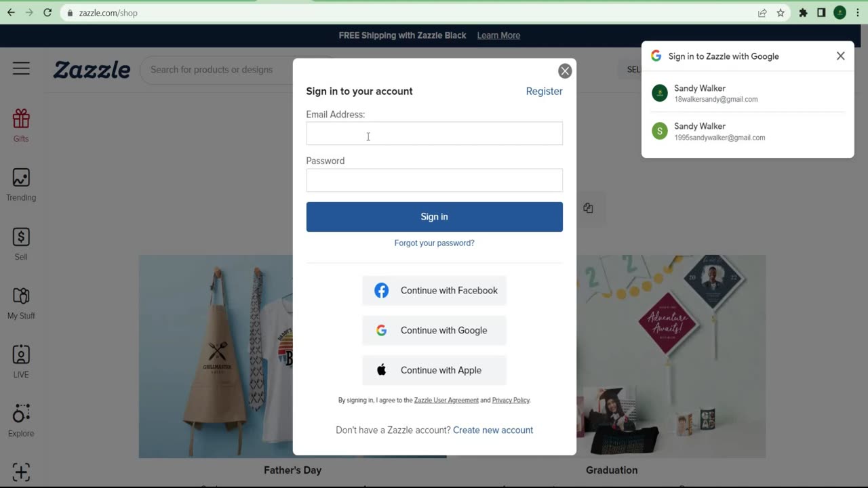Open the Chrome profile avatar
Viewport: 868px width, 488px height.
840,13
